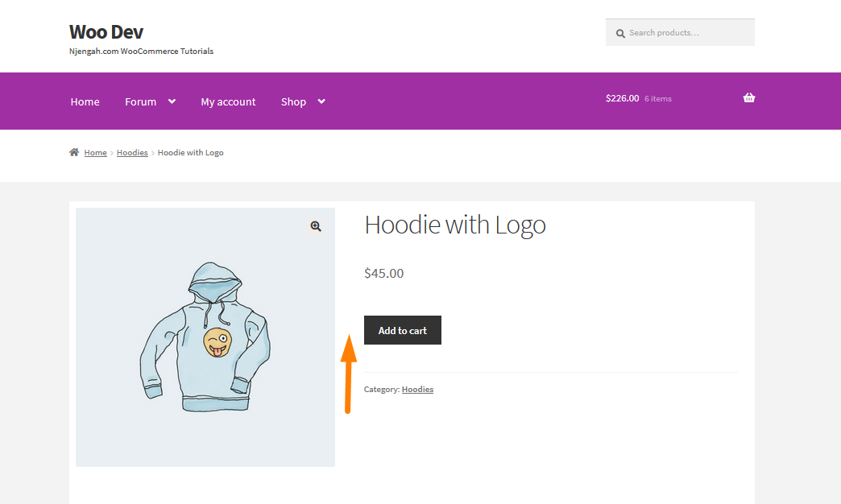Click the Hoodie with Logo title
Screen dimensions: 841x504
pos(455,225)
